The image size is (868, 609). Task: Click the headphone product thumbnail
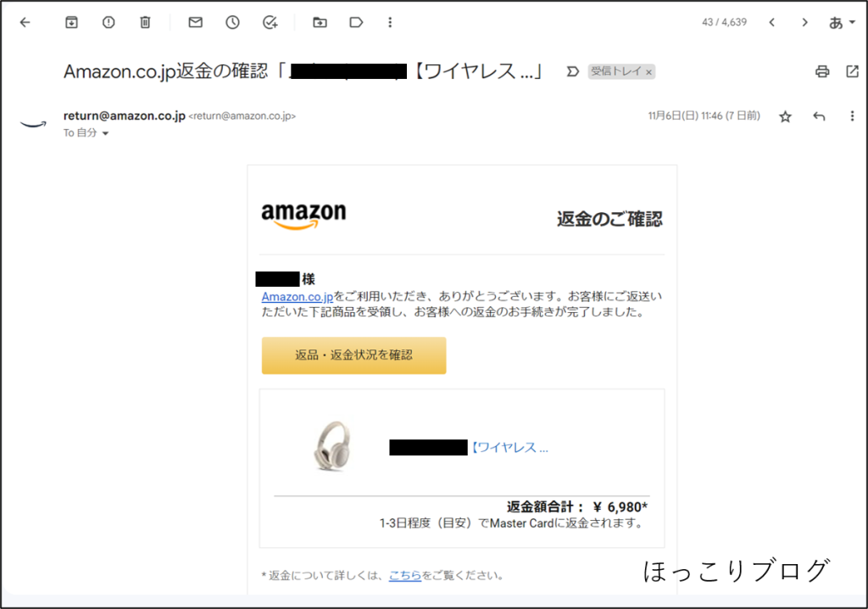[332, 446]
